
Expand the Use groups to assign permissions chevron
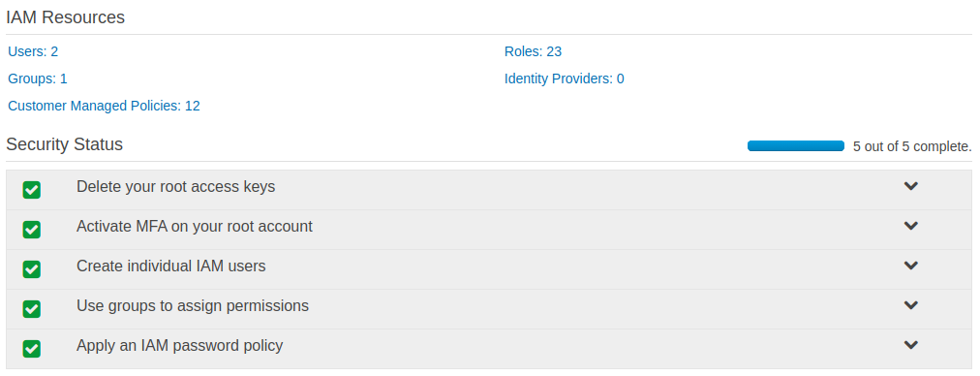coord(911,305)
